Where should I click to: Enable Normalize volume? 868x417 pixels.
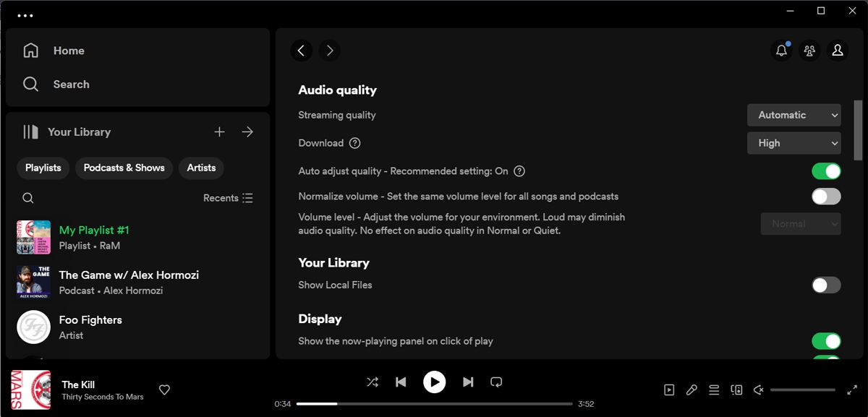[825, 196]
